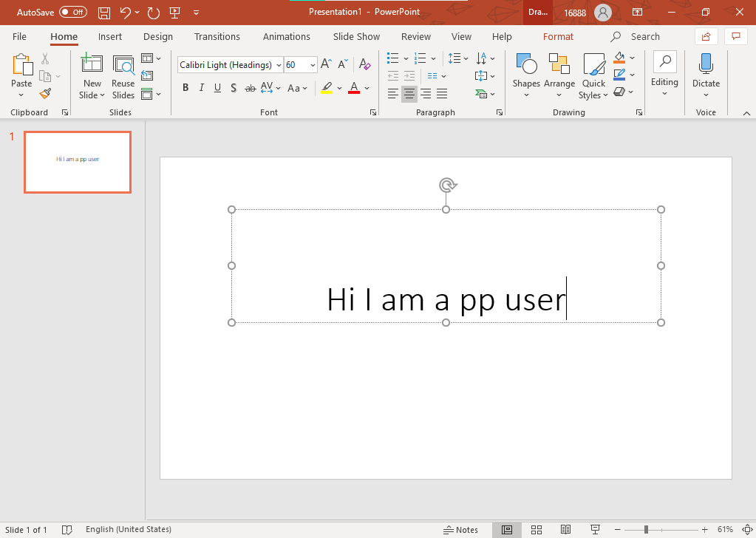
Task: Toggle numbered list
Action: pos(420,58)
